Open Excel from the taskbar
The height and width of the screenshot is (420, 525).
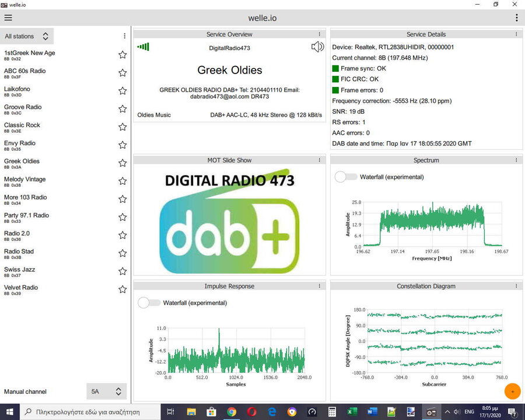pyautogui.click(x=352, y=412)
